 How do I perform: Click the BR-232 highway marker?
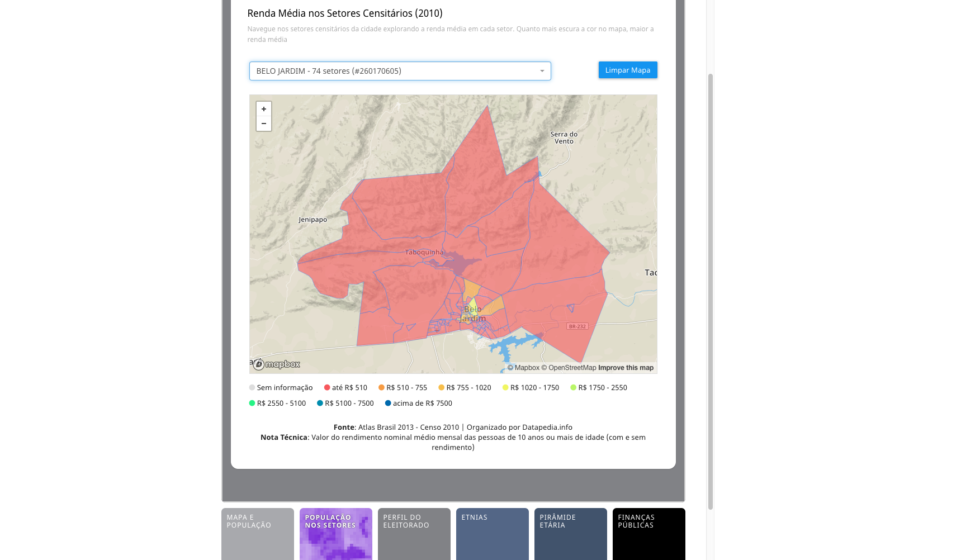click(577, 326)
